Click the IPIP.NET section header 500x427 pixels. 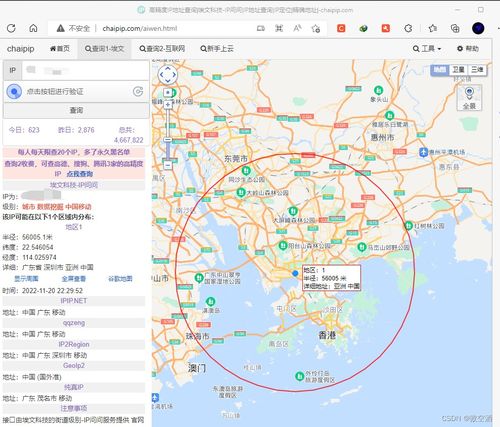click(74, 301)
